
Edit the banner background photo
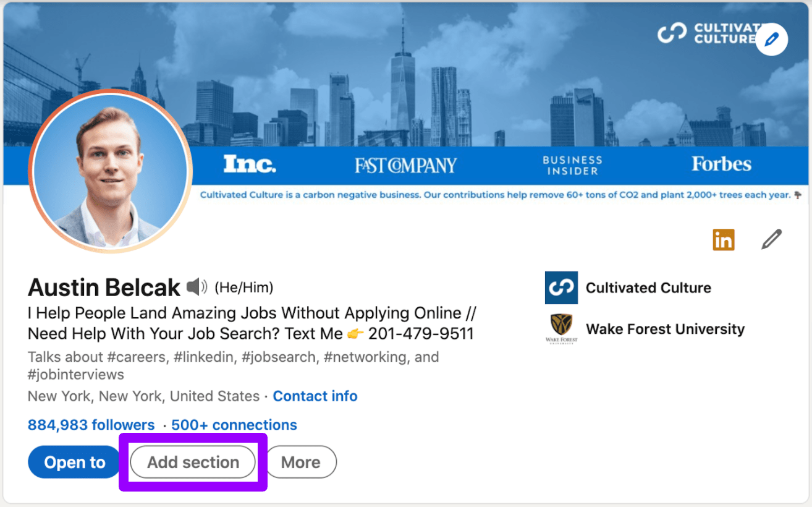[771, 40]
